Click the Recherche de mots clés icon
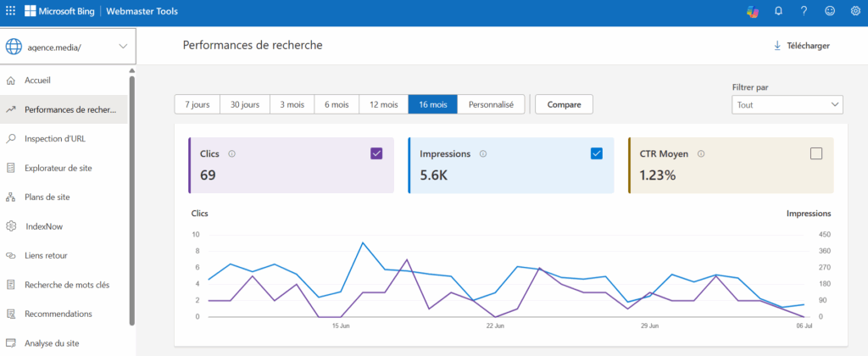The height and width of the screenshot is (356, 868). click(x=10, y=285)
